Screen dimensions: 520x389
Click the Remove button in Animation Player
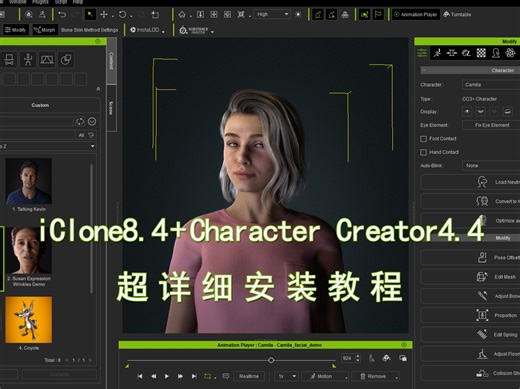point(374,376)
